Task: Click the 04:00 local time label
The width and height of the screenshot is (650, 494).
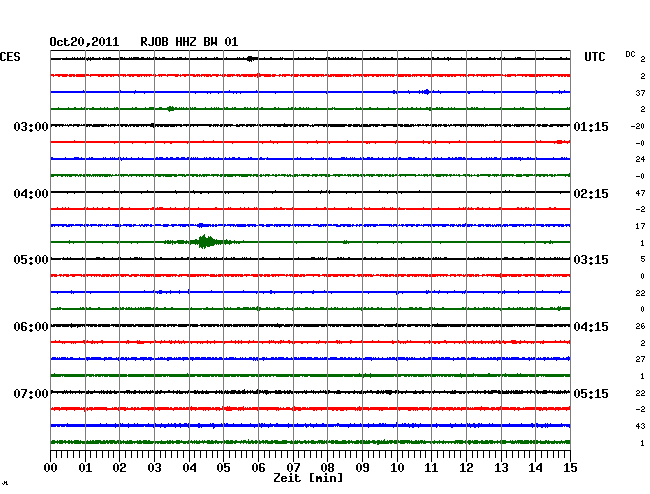Action: coord(31,194)
